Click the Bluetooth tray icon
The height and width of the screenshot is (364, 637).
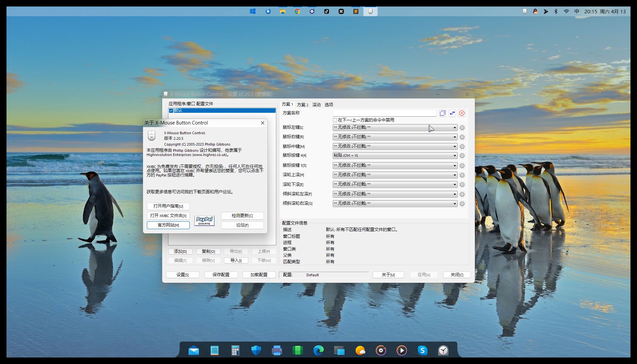coord(556,11)
